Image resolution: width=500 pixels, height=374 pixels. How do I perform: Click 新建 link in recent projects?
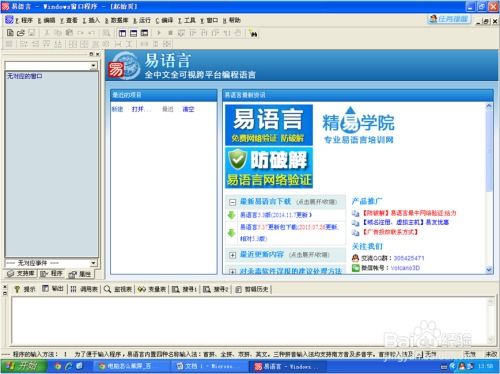[117, 109]
